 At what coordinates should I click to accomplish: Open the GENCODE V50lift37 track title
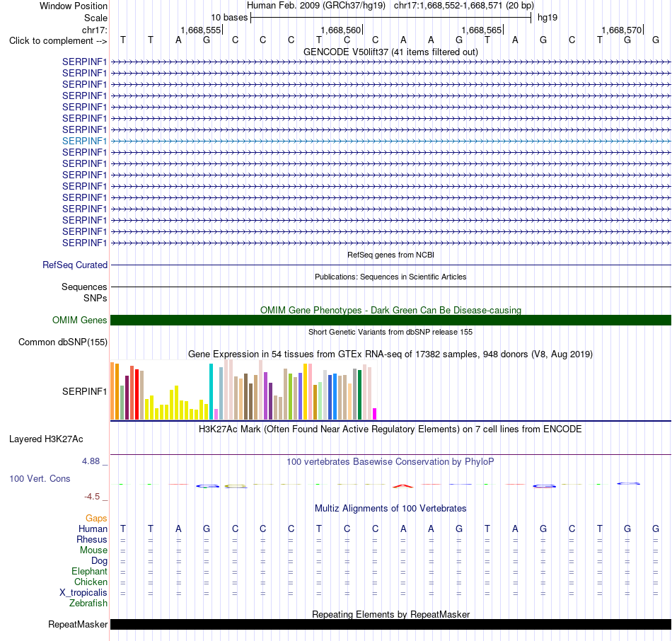pos(390,52)
